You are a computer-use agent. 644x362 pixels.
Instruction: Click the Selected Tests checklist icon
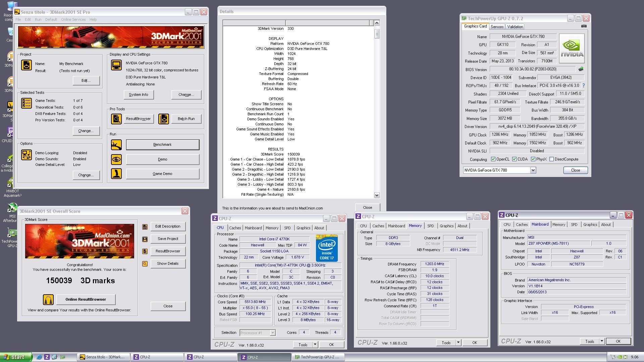click(26, 103)
